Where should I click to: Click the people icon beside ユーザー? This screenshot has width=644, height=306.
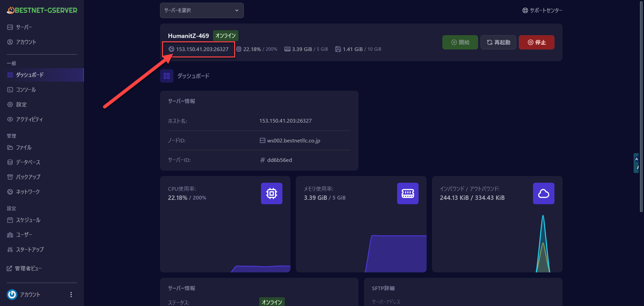point(10,235)
